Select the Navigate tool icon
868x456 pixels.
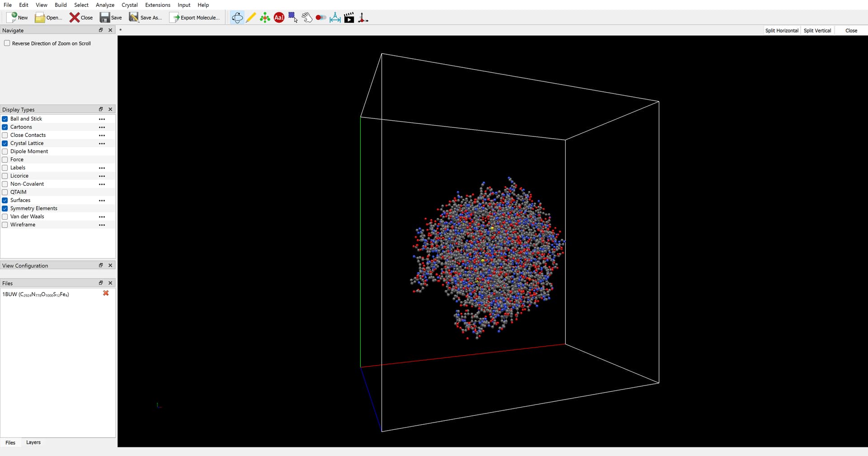tap(237, 18)
